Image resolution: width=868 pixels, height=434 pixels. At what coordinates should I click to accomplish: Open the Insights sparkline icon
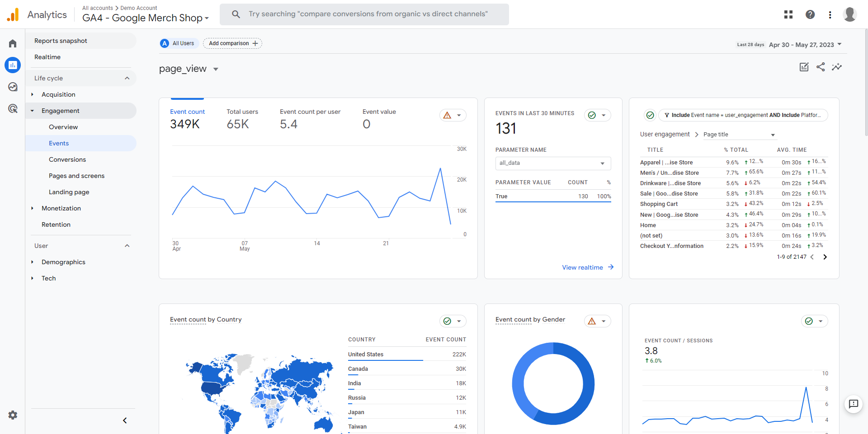(837, 67)
